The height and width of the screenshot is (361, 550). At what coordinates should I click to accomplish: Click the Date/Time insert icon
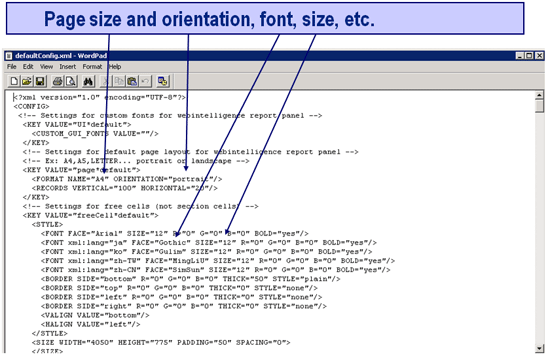point(162,81)
